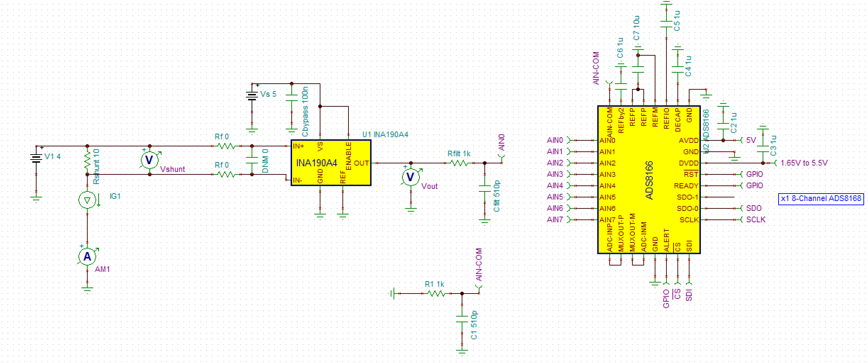Screen dimensions: 868x363
Task: Click the 5V supply label at AVDD
Action: coord(751,140)
